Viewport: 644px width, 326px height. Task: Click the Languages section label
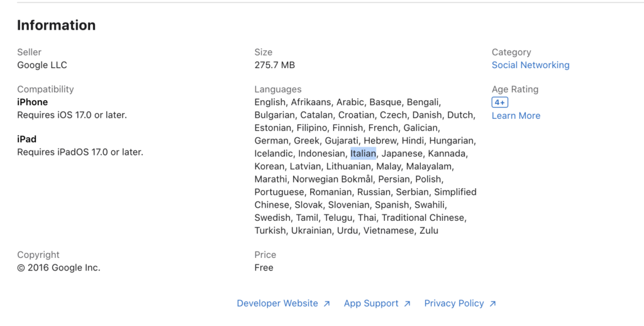click(x=277, y=89)
